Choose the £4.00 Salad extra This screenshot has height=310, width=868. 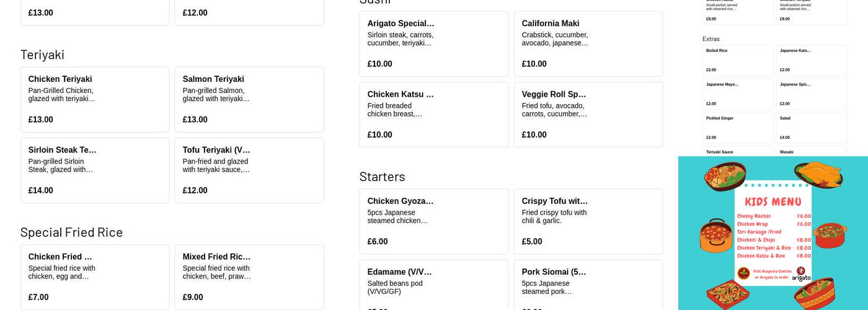click(812, 128)
